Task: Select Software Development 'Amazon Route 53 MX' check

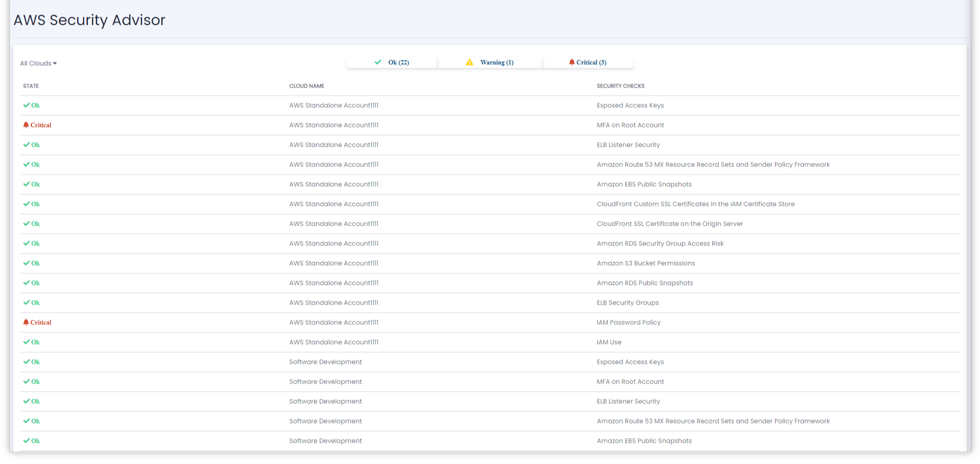Action: [x=713, y=421]
